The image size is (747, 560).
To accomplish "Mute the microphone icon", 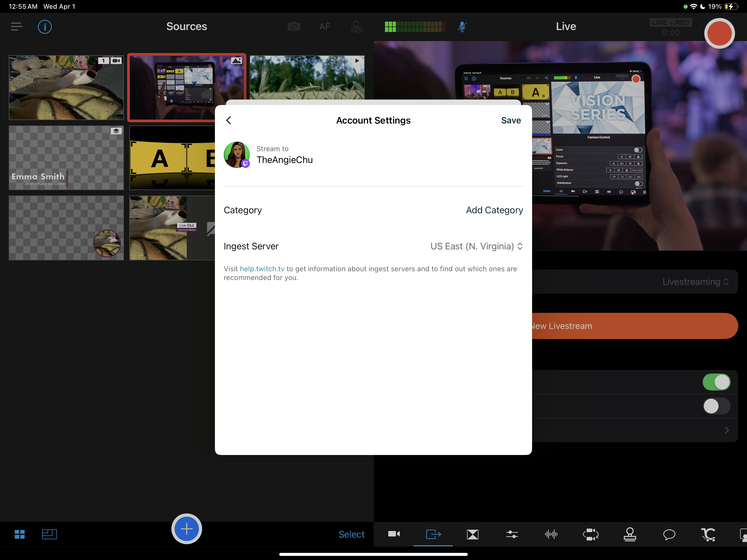I will [x=462, y=26].
